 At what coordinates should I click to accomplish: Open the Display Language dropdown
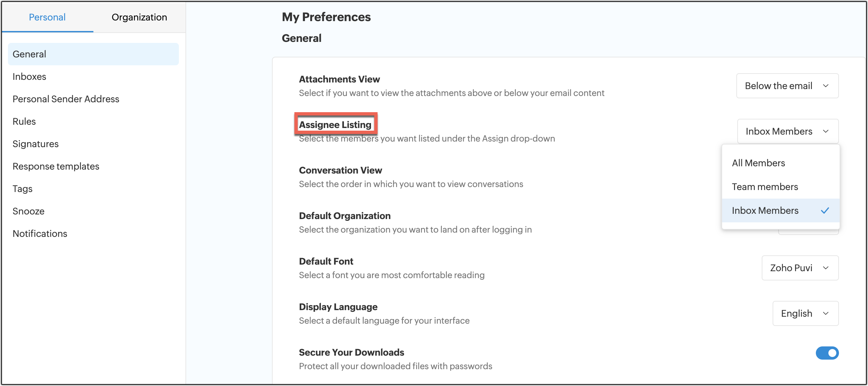[x=805, y=313]
